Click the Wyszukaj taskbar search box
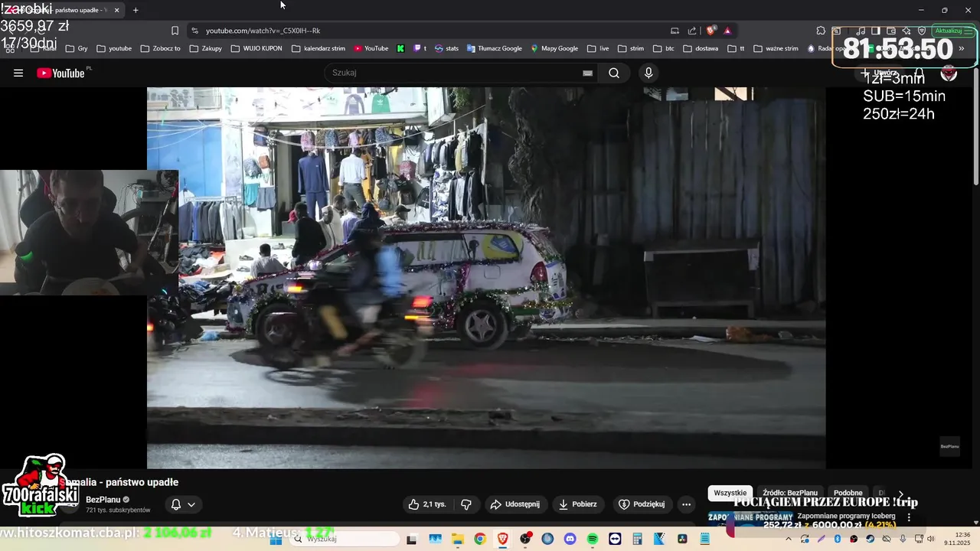Image resolution: width=980 pixels, height=551 pixels. tap(345, 539)
